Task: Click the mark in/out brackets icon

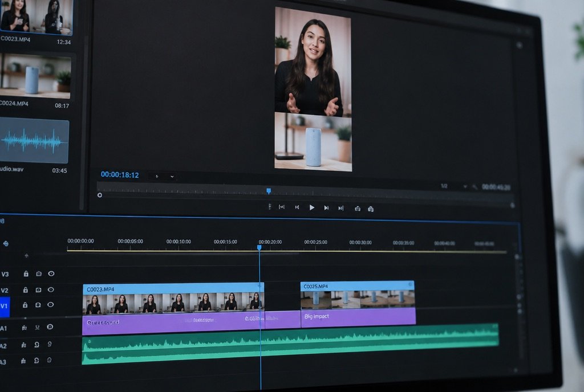Action: tap(282, 207)
